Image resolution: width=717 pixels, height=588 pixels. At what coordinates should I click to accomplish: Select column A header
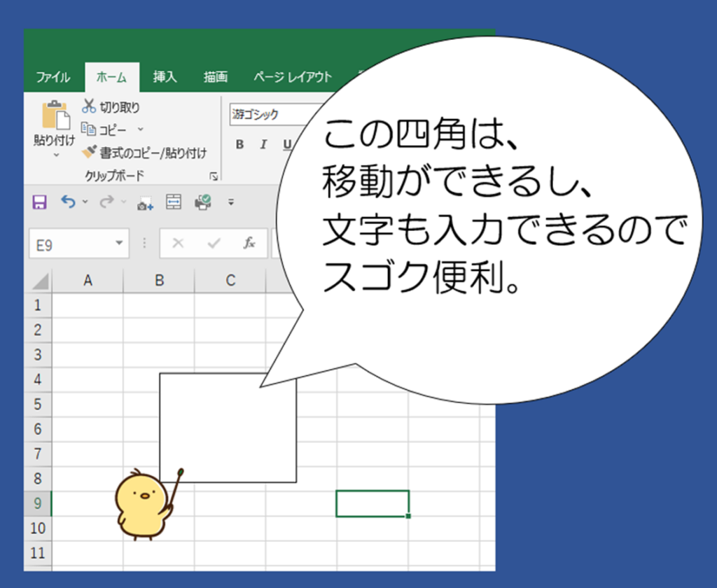point(88,280)
